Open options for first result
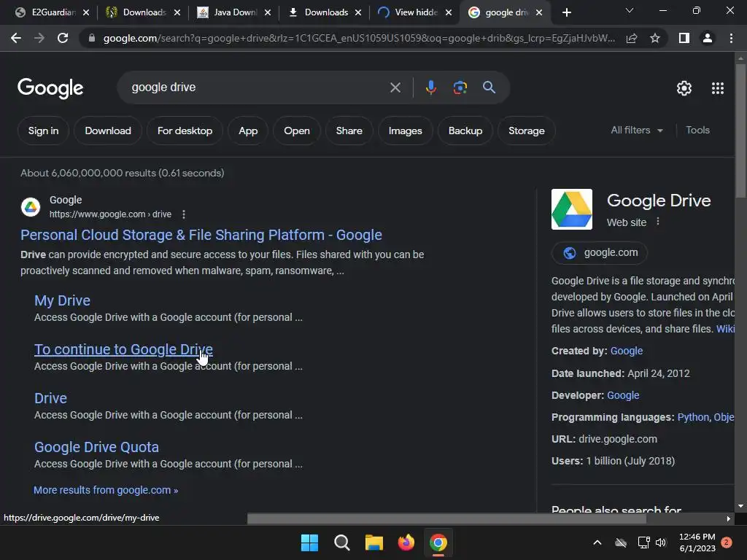 184,214
